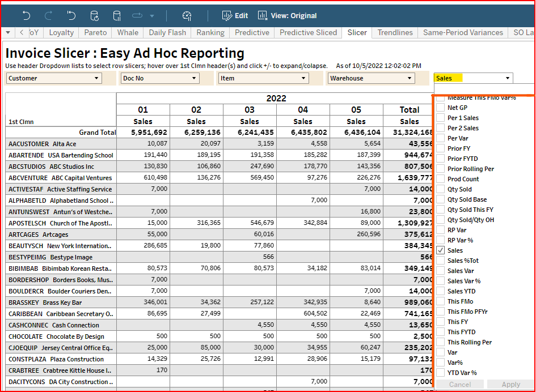The image size is (536, 392).
Task: Tick the Qty Sold checkbox
Action: (441, 189)
